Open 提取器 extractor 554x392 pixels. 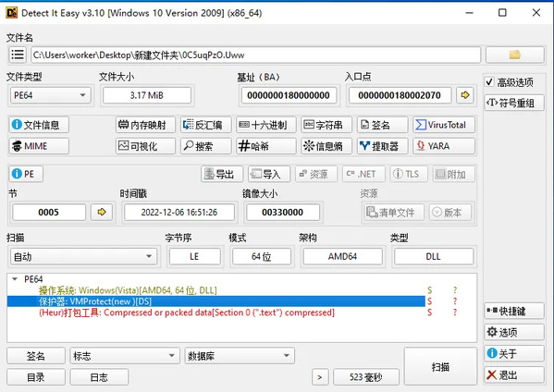(x=383, y=146)
